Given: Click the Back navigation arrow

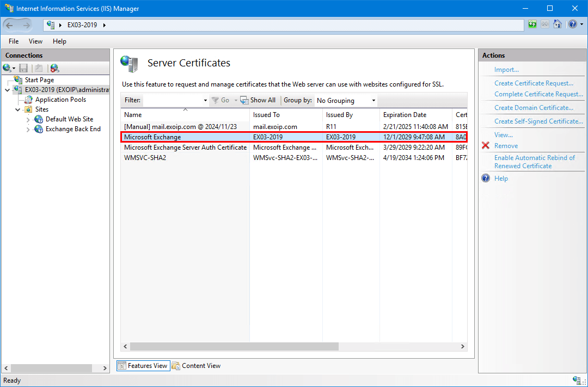Looking at the screenshot, I should pyautogui.click(x=10, y=25).
